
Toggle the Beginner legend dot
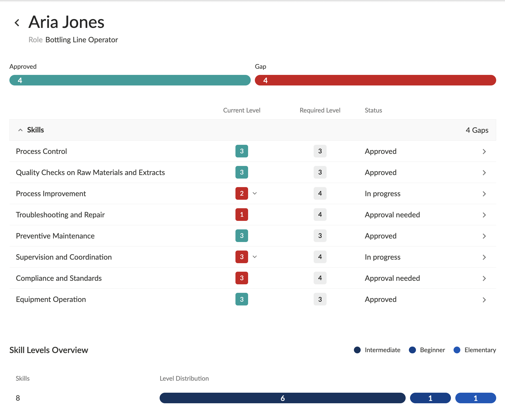click(413, 350)
